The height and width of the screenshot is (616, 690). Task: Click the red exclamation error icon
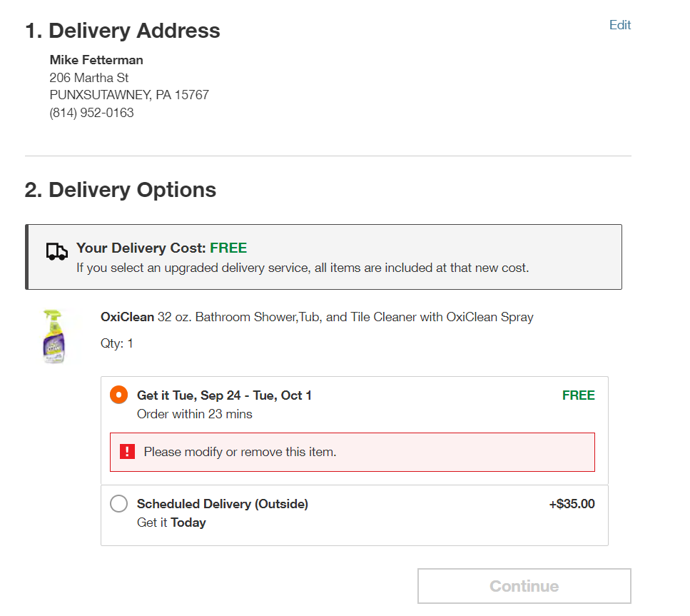[x=127, y=451]
